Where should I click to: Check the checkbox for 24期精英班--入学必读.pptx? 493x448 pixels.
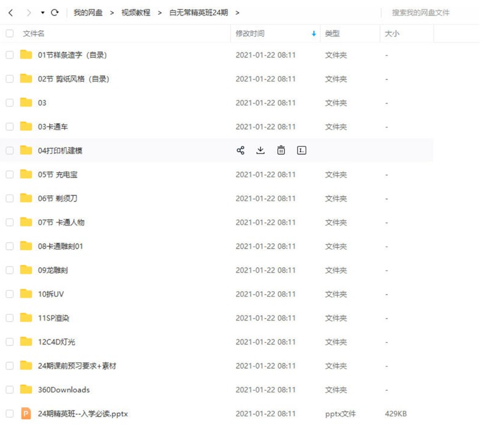(9, 413)
